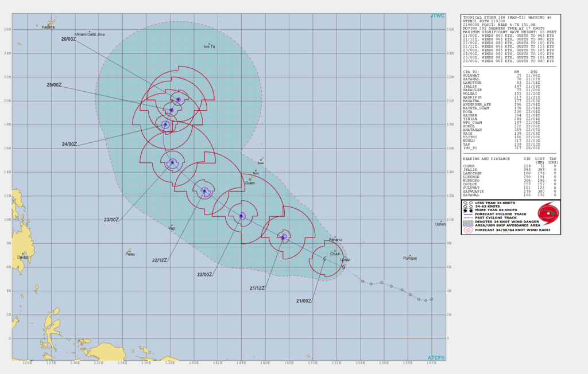Click the Forecast Cyclone Track line sample

pos(468,214)
